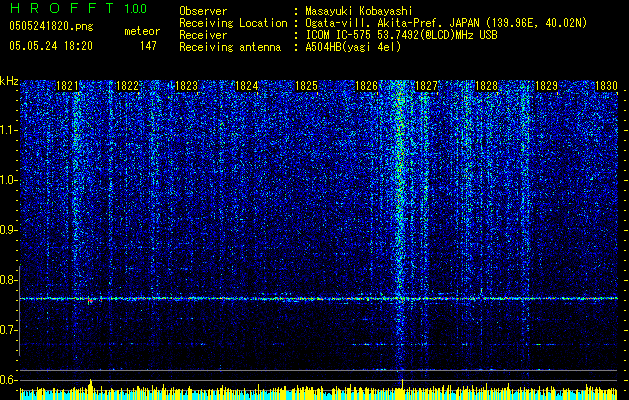The height and width of the screenshot is (400, 629).
Task: Click the Ogata-vill. Akita-Pref. JAPAN location text
Action: click(446, 23)
